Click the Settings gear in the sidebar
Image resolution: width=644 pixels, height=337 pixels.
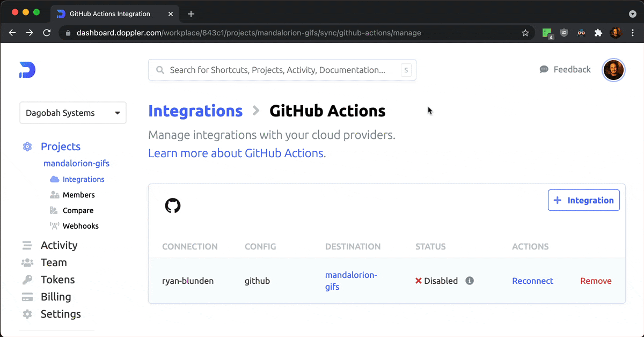click(x=27, y=314)
